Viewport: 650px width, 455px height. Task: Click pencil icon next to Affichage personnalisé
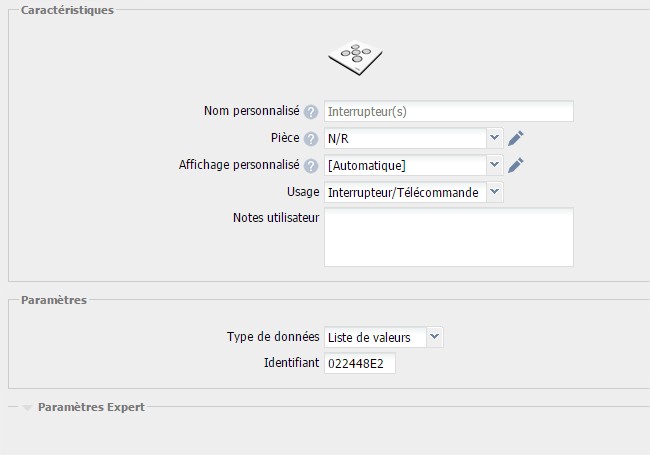click(516, 165)
